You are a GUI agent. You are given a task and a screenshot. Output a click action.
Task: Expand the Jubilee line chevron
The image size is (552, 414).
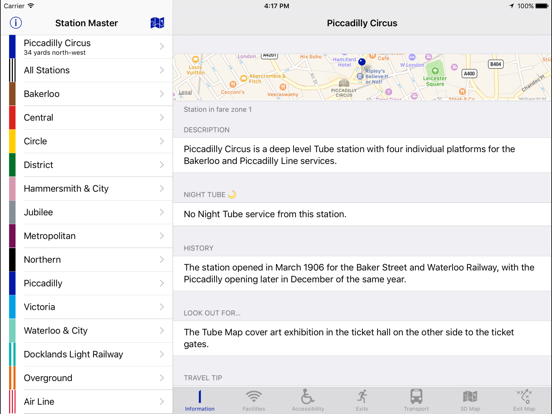tap(162, 212)
